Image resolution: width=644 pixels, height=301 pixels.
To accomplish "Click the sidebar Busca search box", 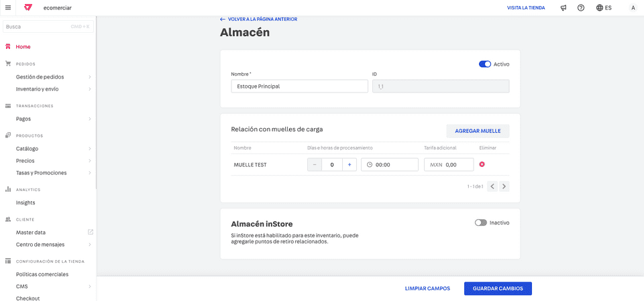I will pyautogui.click(x=48, y=27).
